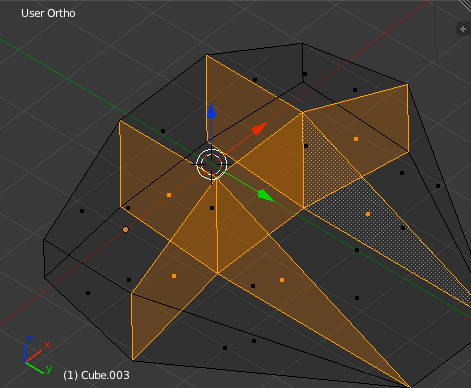Click the User Ortho view label
Viewport: 471px width, 388px height.
coord(48,13)
